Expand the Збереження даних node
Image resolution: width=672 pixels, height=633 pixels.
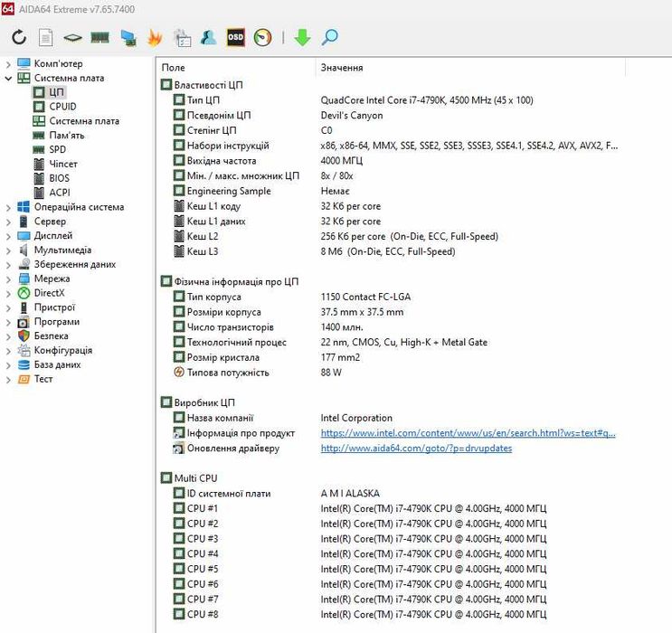[8, 265]
